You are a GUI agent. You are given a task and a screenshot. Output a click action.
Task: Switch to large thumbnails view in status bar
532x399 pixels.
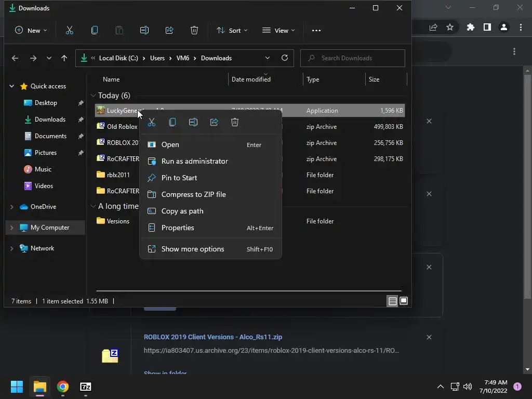[x=404, y=301]
